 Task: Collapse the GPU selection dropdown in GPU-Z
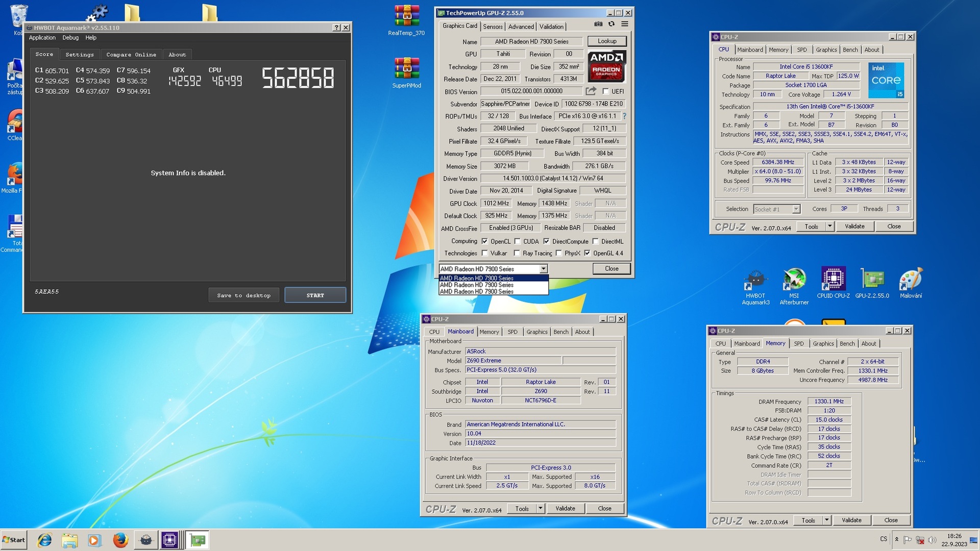544,269
